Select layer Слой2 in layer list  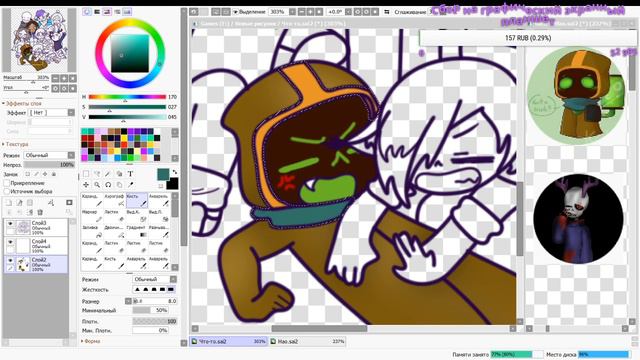36,264
